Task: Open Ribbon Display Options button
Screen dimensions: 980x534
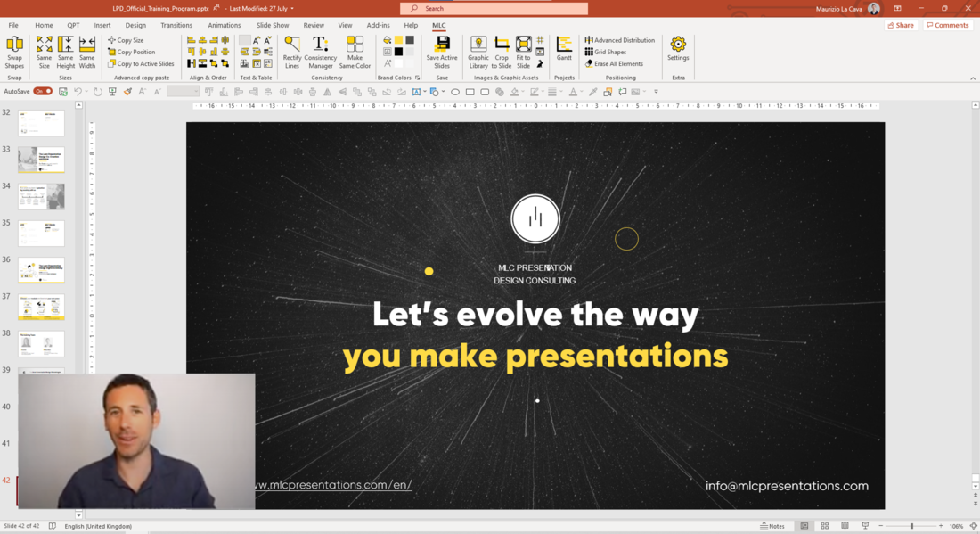Action: point(897,8)
